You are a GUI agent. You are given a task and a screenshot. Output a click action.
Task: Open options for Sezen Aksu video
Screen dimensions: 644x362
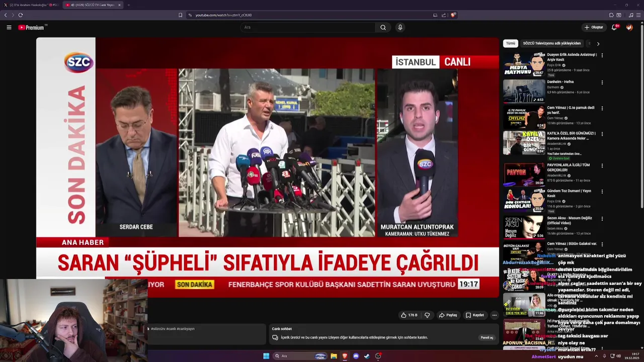602,219
